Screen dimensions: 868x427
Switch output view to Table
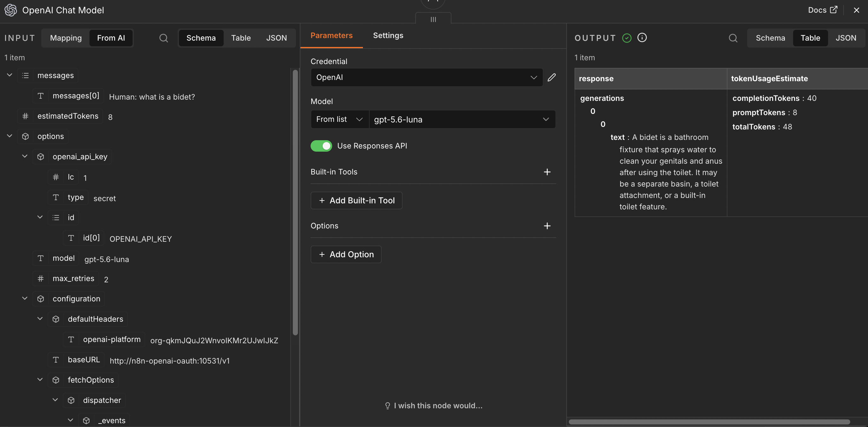tap(810, 38)
